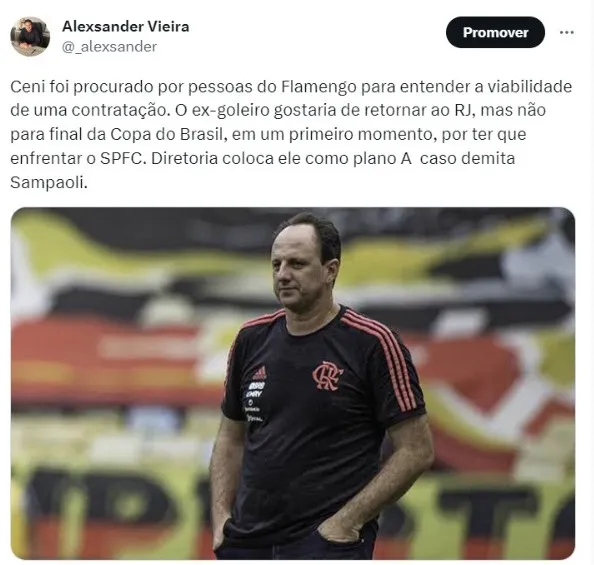The height and width of the screenshot is (565, 594).
Task: Open the attached photo of Ceni
Action: coord(293,383)
